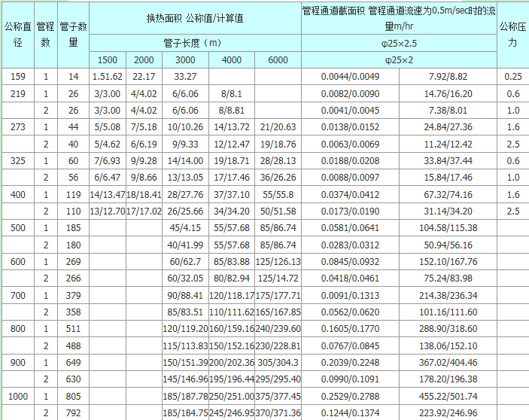Image resolution: width=529 pixels, height=420 pixels.
Task: Click the φ25×2 header cell
Action: (399, 59)
